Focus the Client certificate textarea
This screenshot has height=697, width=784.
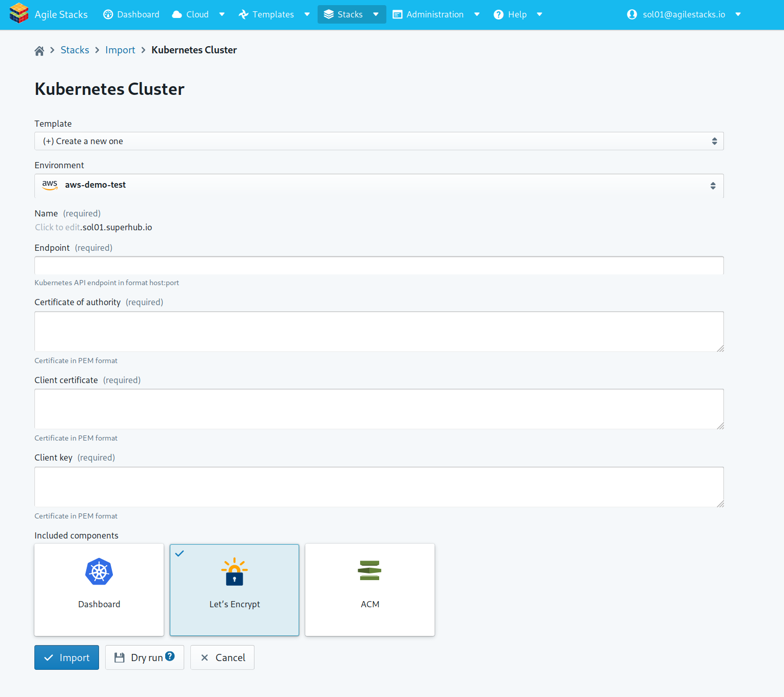coord(379,409)
